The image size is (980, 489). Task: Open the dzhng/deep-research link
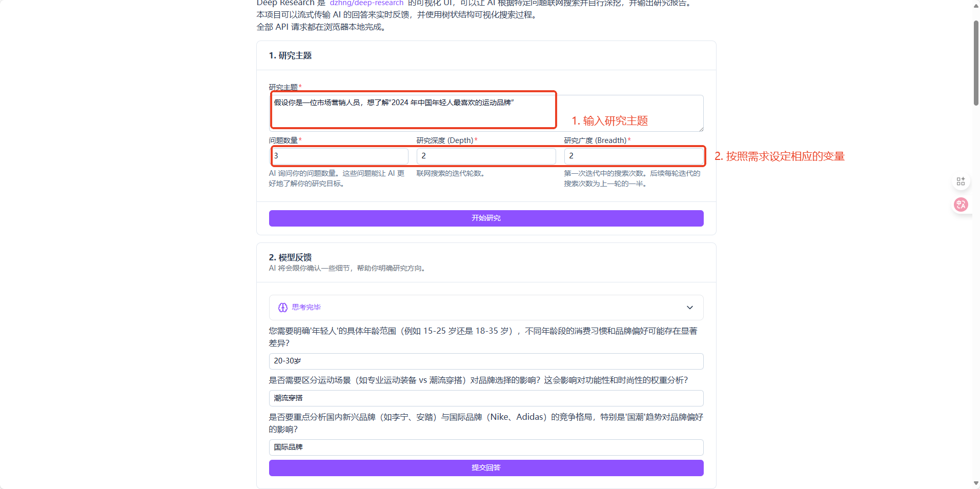(x=366, y=3)
